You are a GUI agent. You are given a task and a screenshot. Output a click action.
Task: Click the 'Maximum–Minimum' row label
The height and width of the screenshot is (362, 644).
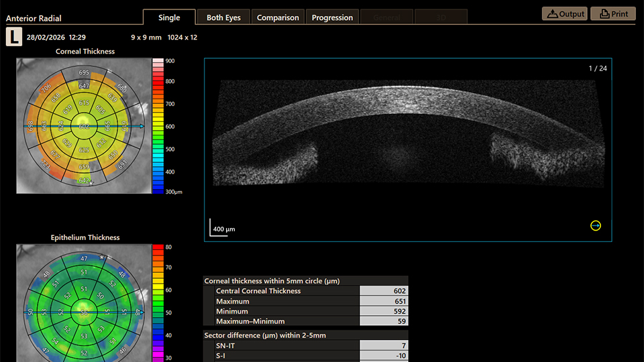click(x=250, y=321)
